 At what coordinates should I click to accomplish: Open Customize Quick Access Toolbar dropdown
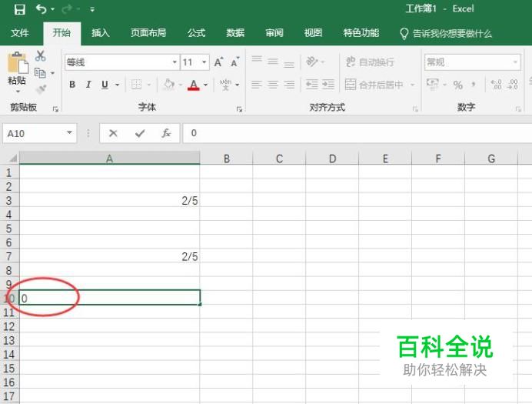(x=92, y=9)
